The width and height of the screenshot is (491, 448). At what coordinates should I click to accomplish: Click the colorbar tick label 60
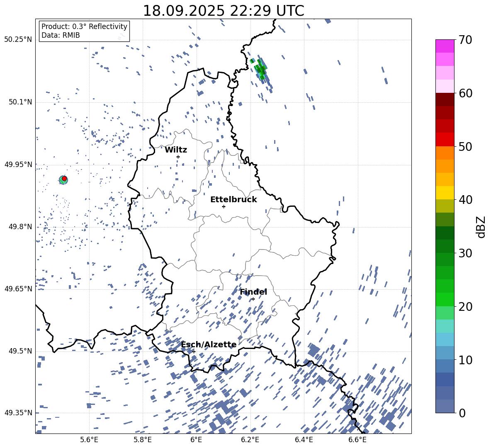(465, 93)
